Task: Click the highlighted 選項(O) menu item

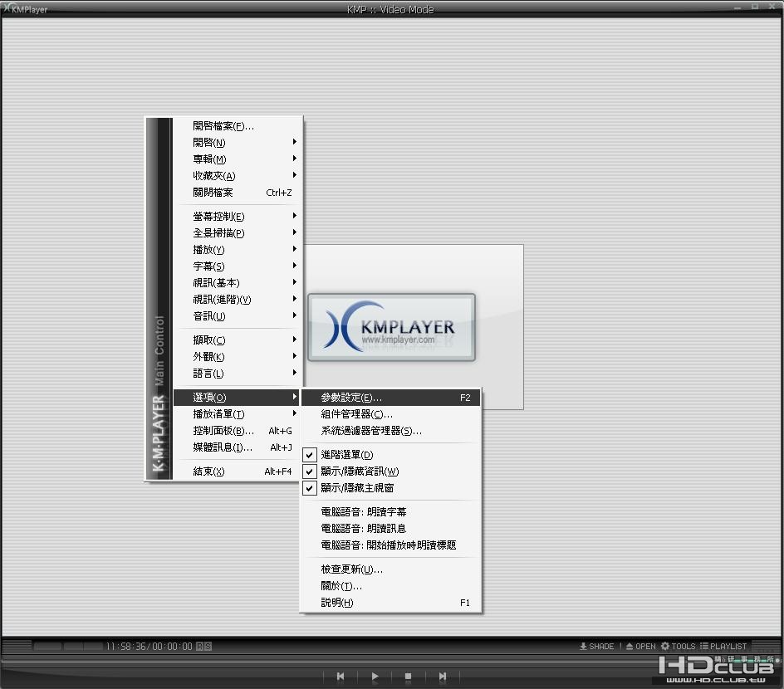Action: 236,397
